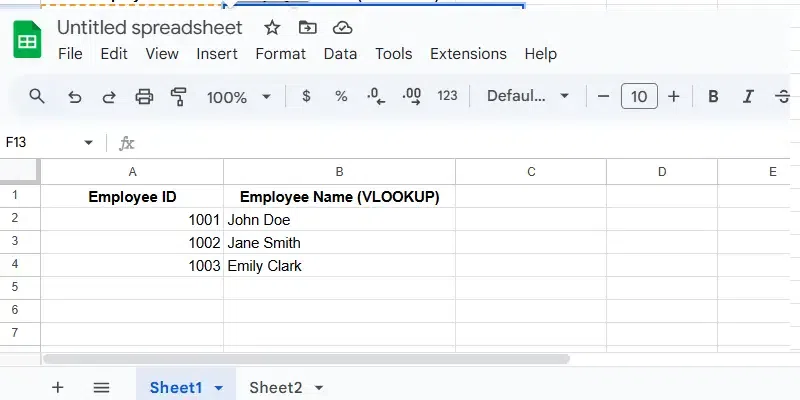Image resolution: width=800 pixels, height=400 pixels.
Task: Click the Google Sheets home logo
Action: [x=27, y=39]
